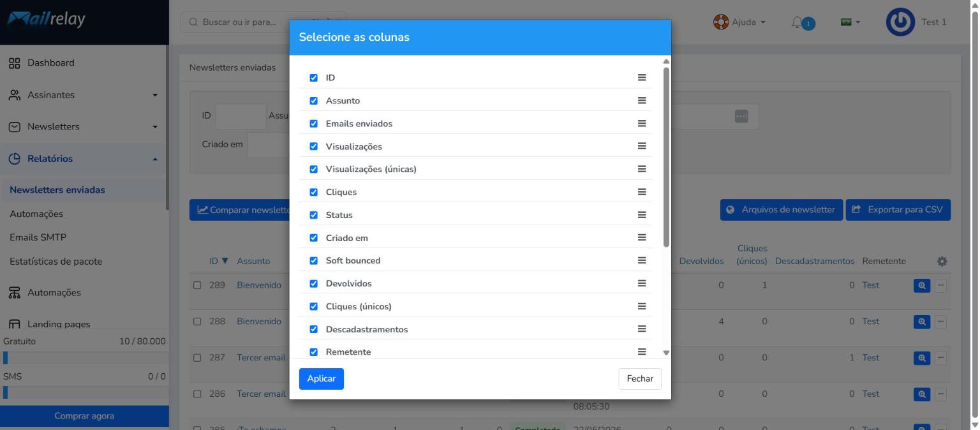Open the Automações report under Relatórios
The image size is (980, 430).
click(x=36, y=214)
